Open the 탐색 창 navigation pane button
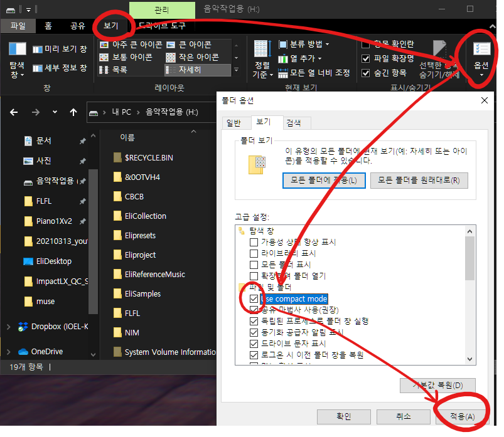Screen dimensions: 504x437 pos(17,60)
